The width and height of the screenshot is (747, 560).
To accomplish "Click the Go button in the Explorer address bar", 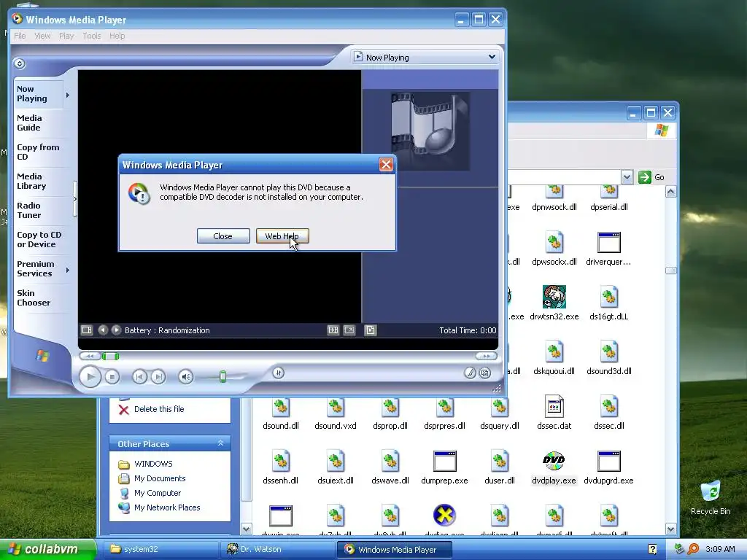I will pyautogui.click(x=651, y=177).
